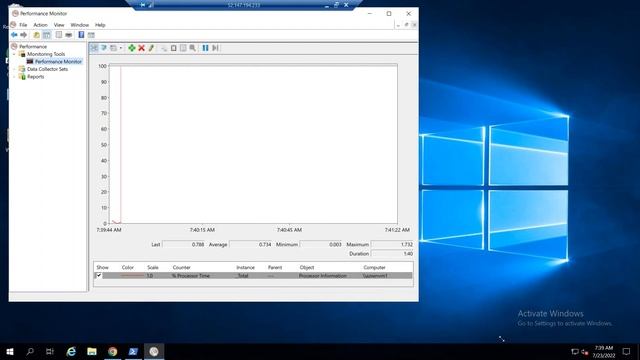640x360 pixels.
Task: Click the Maximum value field
Action: [x=392, y=244]
